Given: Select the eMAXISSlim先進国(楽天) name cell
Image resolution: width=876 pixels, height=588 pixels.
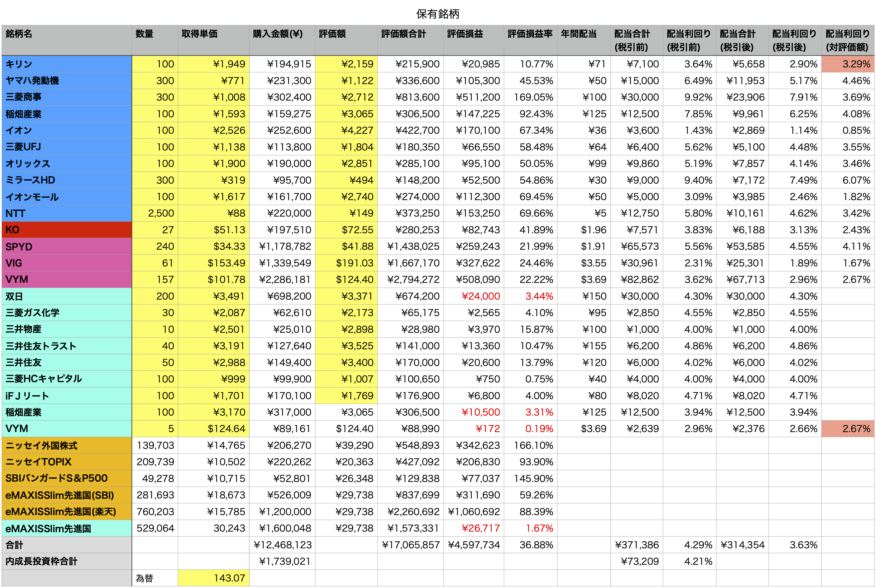Looking at the screenshot, I should [67, 511].
